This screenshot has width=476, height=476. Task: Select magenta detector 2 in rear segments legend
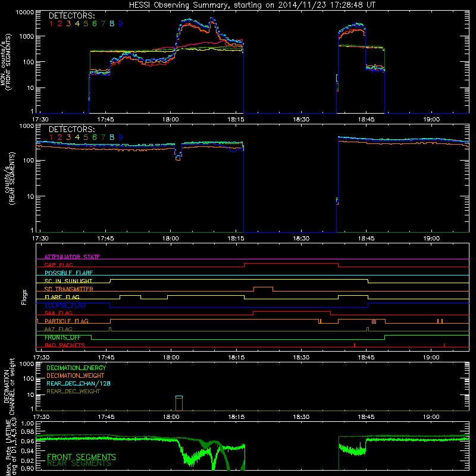coord(60,137)
